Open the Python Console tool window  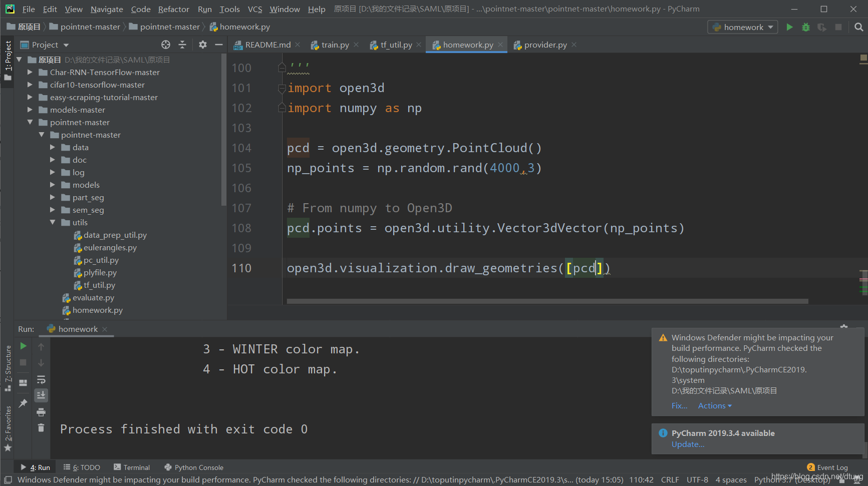(194, 467)
